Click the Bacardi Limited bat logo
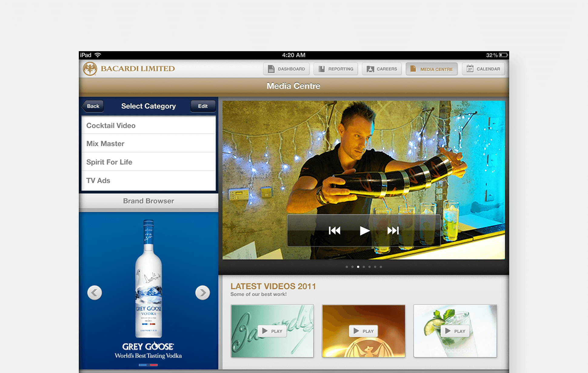Viewport: 588px width, 373px height. pyautogui.click(x=91, y=68)
